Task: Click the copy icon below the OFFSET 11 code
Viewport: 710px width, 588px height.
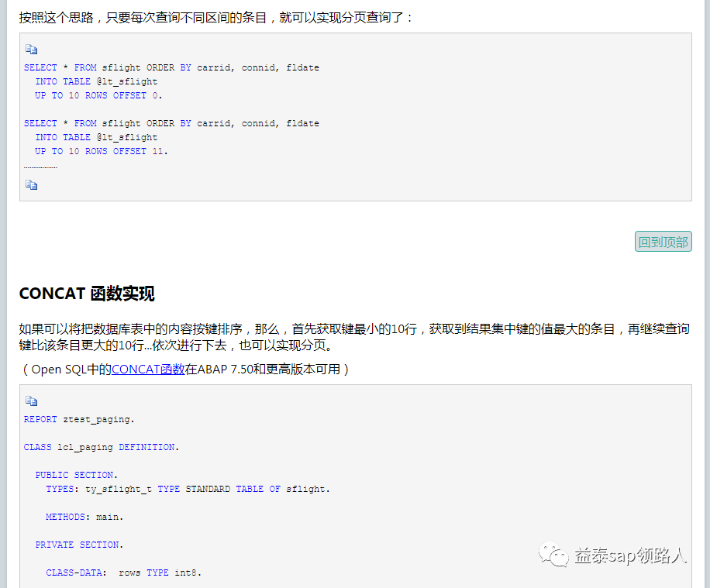Action: click(x=31, y=185)
